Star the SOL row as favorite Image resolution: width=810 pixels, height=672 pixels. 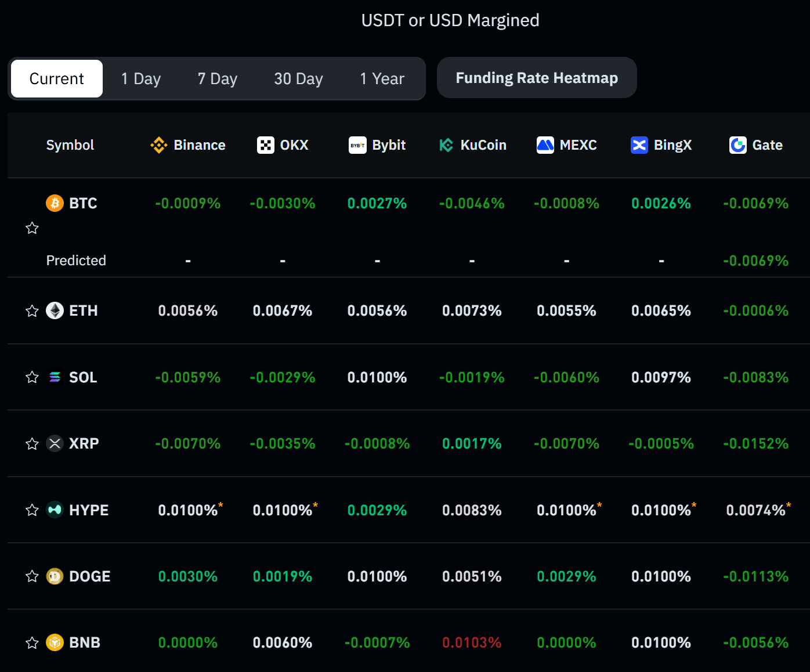pos(32,377)
